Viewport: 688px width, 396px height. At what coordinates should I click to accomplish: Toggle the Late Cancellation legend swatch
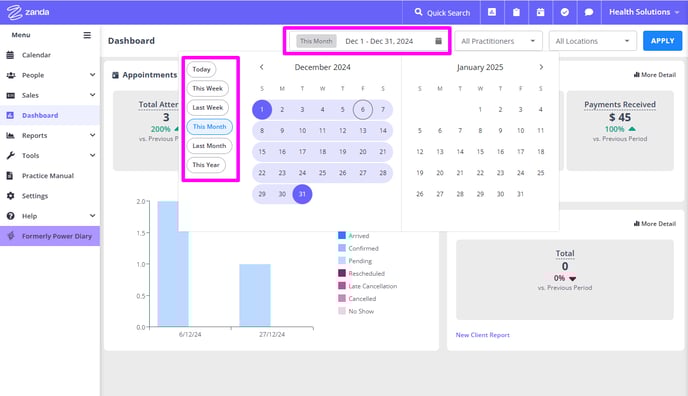click(x=342, y=286)
